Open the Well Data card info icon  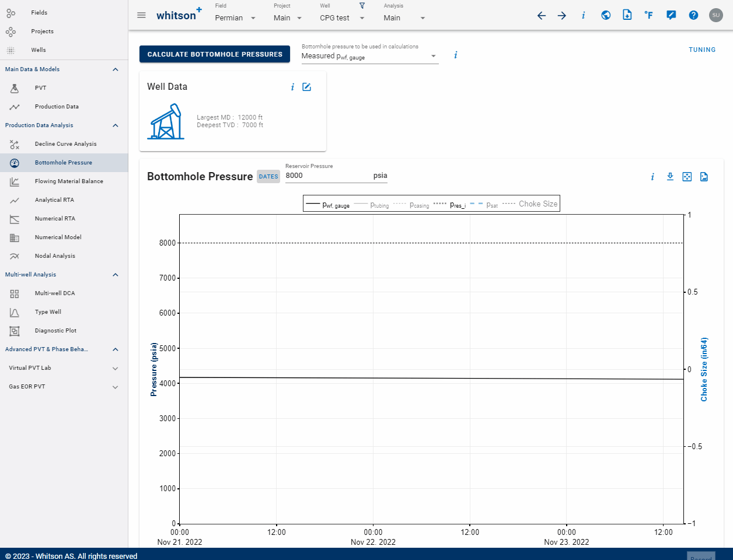[292, 87]
